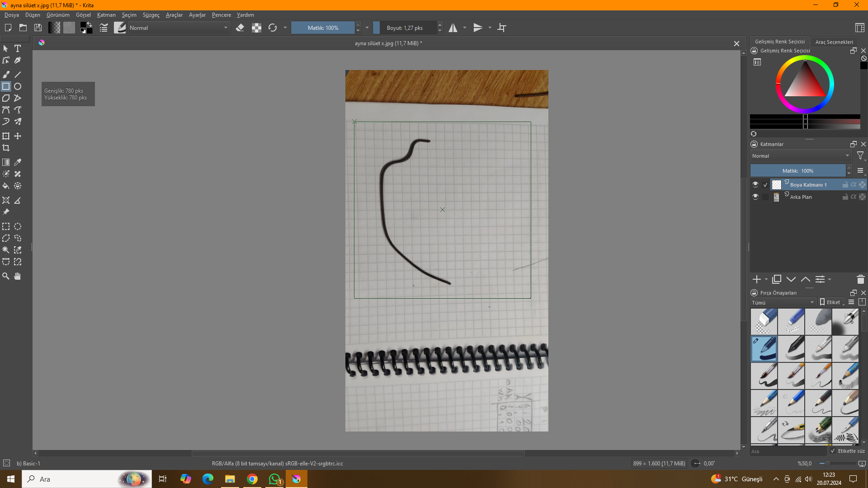The width and height of the screenshot is (868, 488).
Task: Click horizontal mirror tool icon
Action: pyautogui.click(x=453, y=28)
